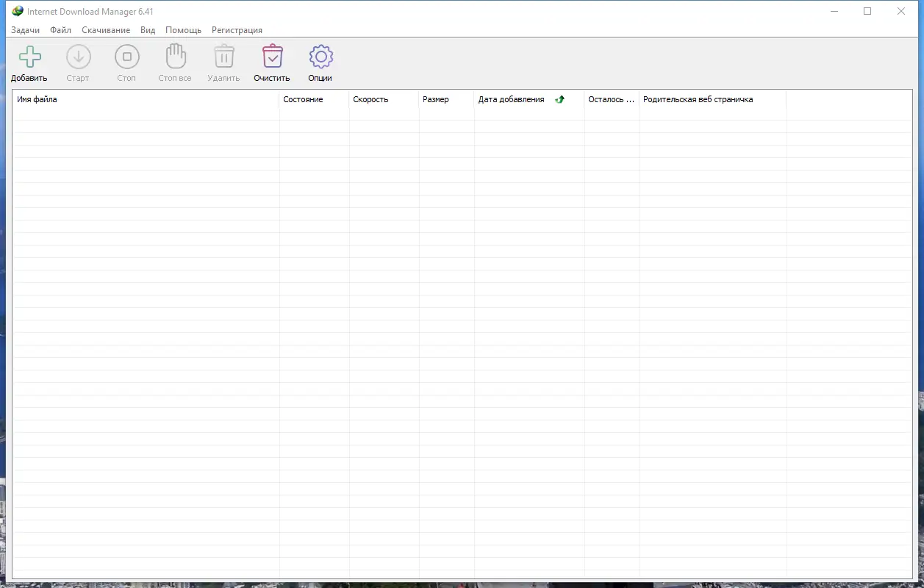The width and height of the screenshot is (924, 588).
Task: Select the Очистить cleanup icon
Action: click(272, 57)
